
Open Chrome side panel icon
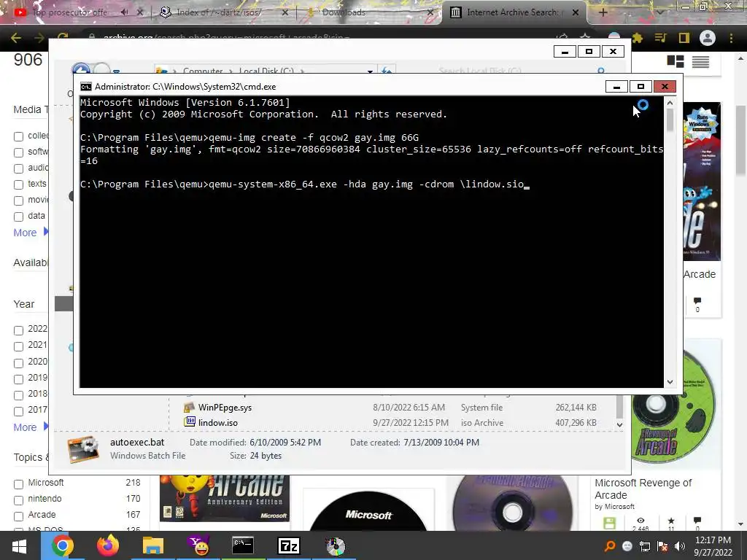coord(684,38)
